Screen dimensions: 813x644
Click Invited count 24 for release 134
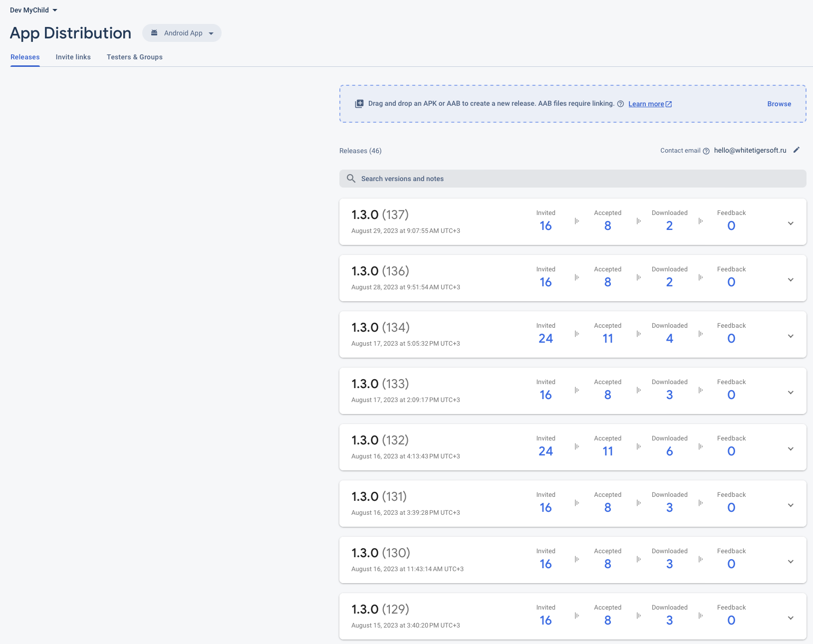coord(545,339)
